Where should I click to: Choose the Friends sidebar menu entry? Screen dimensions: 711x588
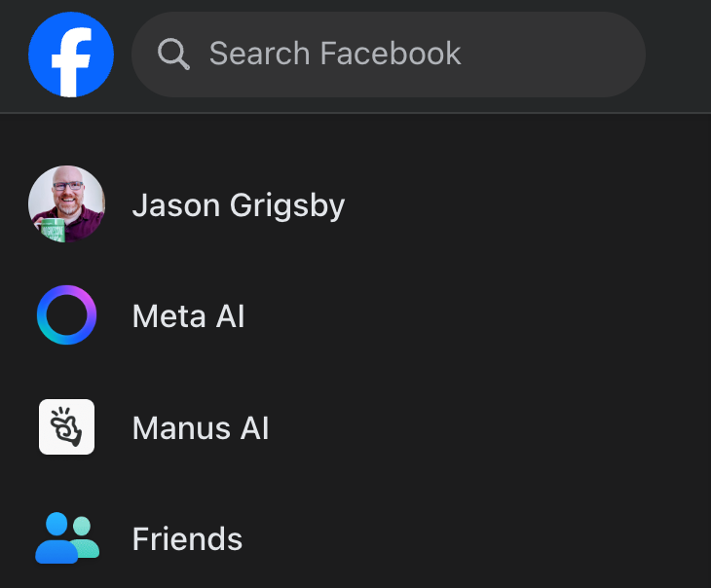point(187,538)
